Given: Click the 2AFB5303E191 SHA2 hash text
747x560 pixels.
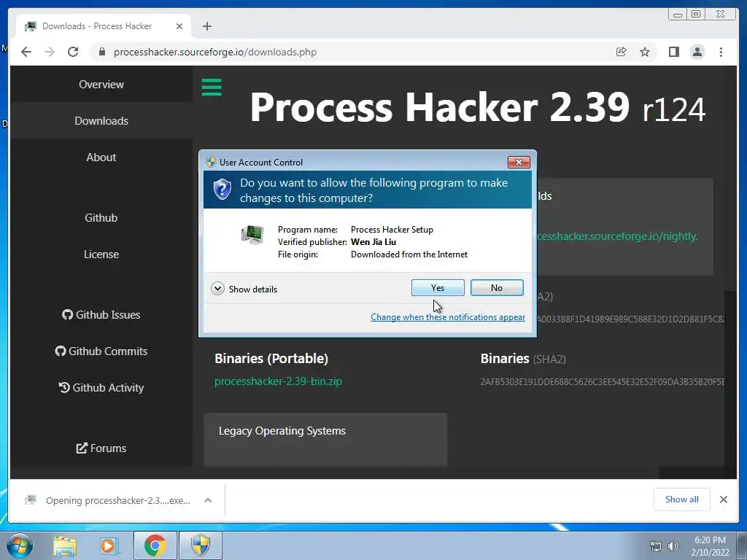Looking at the screenshot, I should click(x=602, y=382).
